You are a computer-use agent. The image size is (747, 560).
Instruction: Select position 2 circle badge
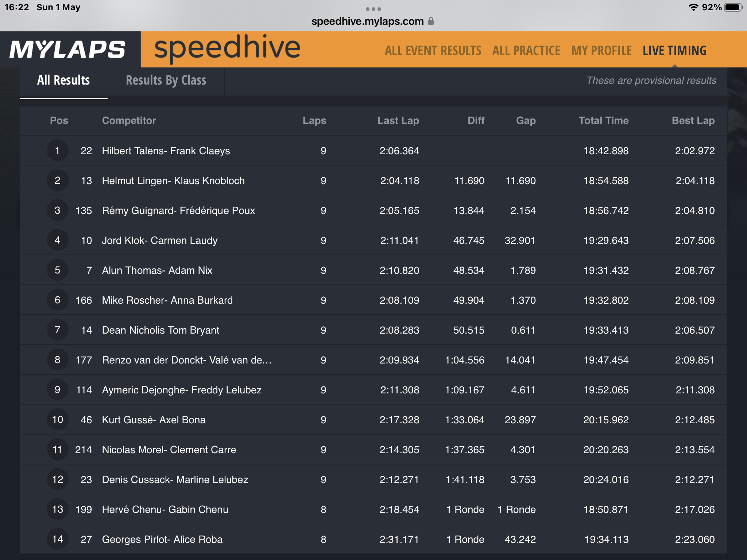[58, 180]
